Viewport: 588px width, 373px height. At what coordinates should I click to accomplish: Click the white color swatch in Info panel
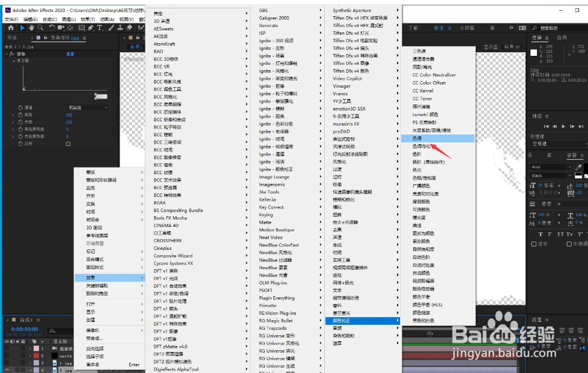[533, 53]
